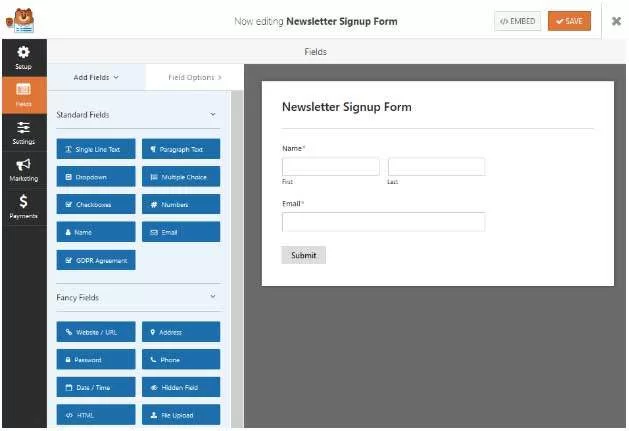Collapse the Fancy Fields section chevron

213,297
